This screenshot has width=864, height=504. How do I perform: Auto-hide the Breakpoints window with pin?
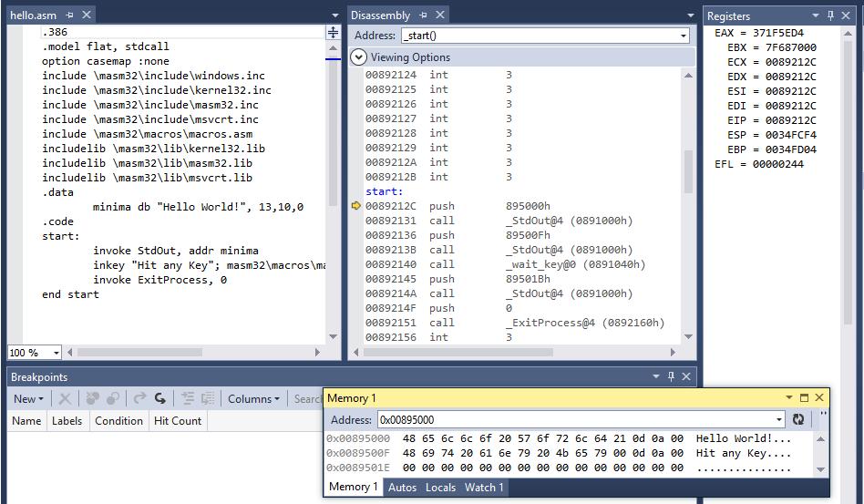671,376
